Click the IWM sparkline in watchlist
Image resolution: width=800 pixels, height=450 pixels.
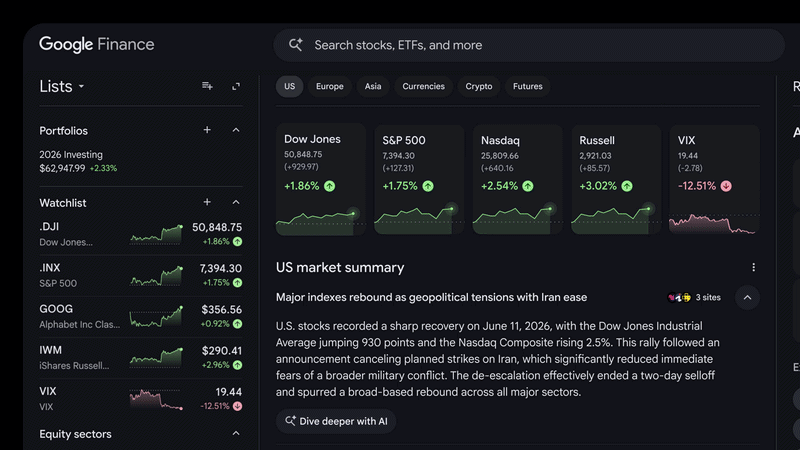[x=156, y=357]
